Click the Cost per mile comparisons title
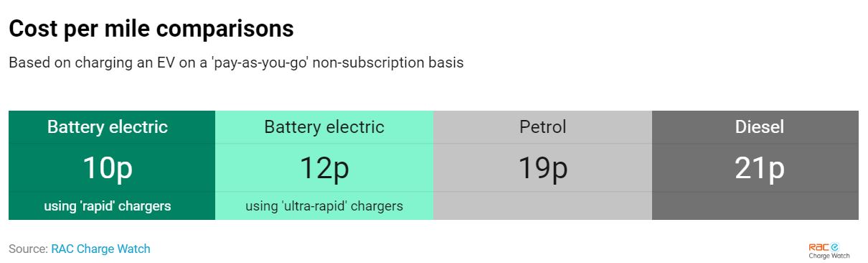The image size is (868, 263). point(151,29)
